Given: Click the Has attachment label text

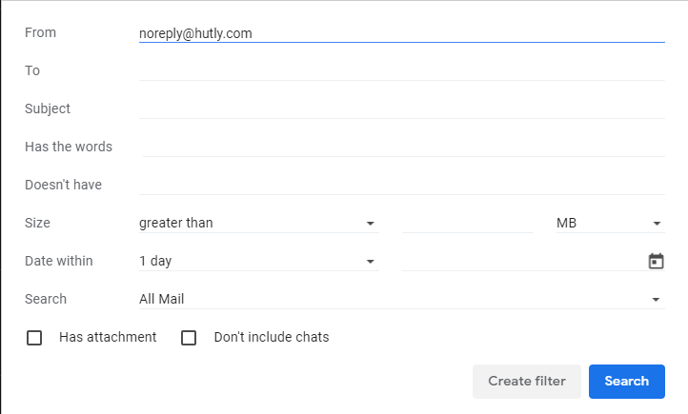Looking at the screenshot, I should coord(108,337).
